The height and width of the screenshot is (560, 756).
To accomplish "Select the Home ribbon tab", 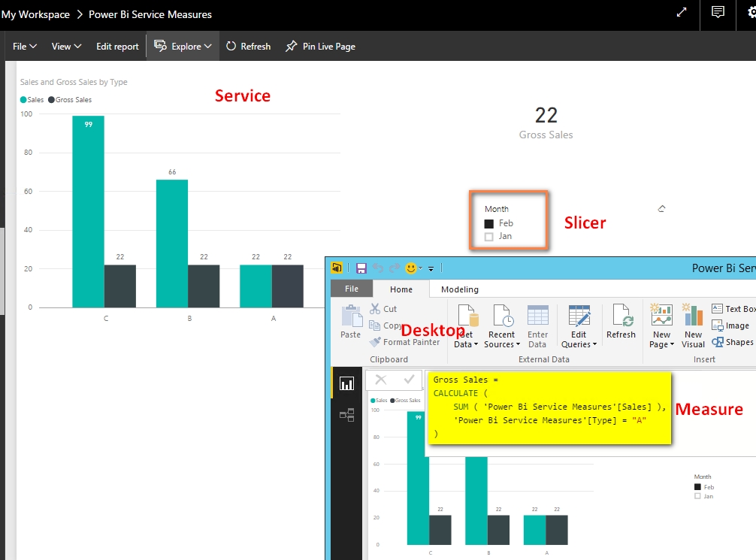I will 401,289.
